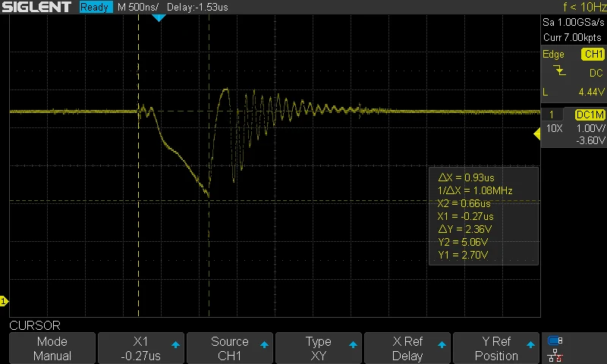Screen dimensions: 607x364
Task: Click the ΔY = 2.36V readout
Action: coord(464,229)
